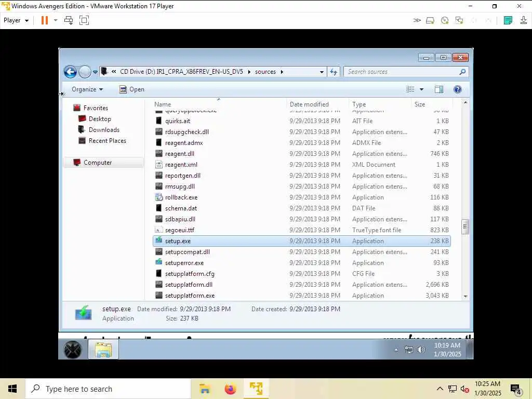The height and width of the screenshot is (399, 532).
Task: Click the VMware network adapter device icon
Action: [459, 20]
